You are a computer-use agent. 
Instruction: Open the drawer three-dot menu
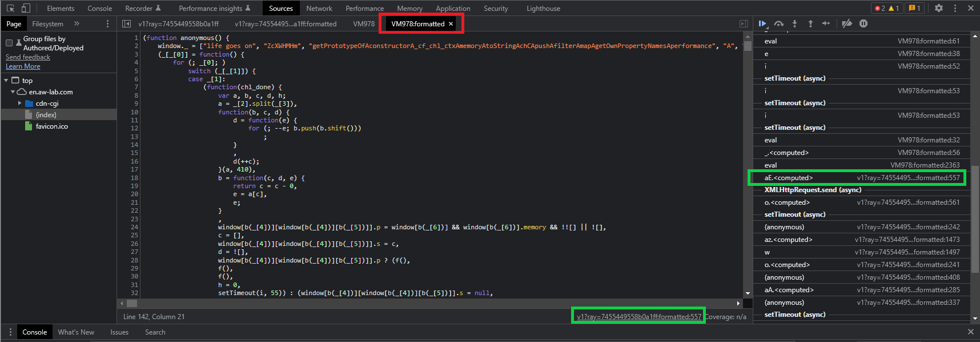(x=10, y=332)
